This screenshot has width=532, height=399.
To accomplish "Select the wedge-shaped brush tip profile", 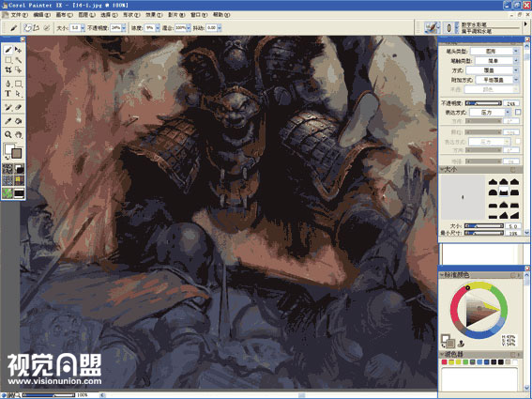I will pyautogui.click(x=515, y=215).
